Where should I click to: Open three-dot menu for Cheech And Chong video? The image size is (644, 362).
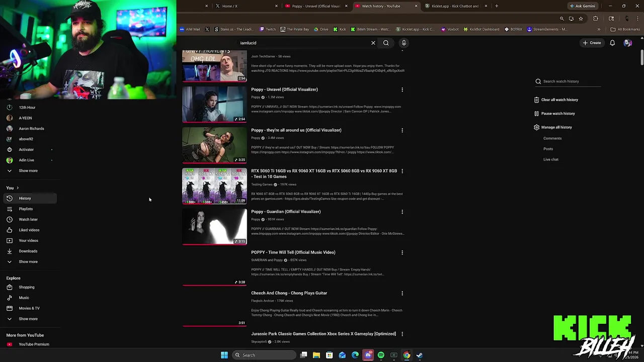[x=402, y=293]
